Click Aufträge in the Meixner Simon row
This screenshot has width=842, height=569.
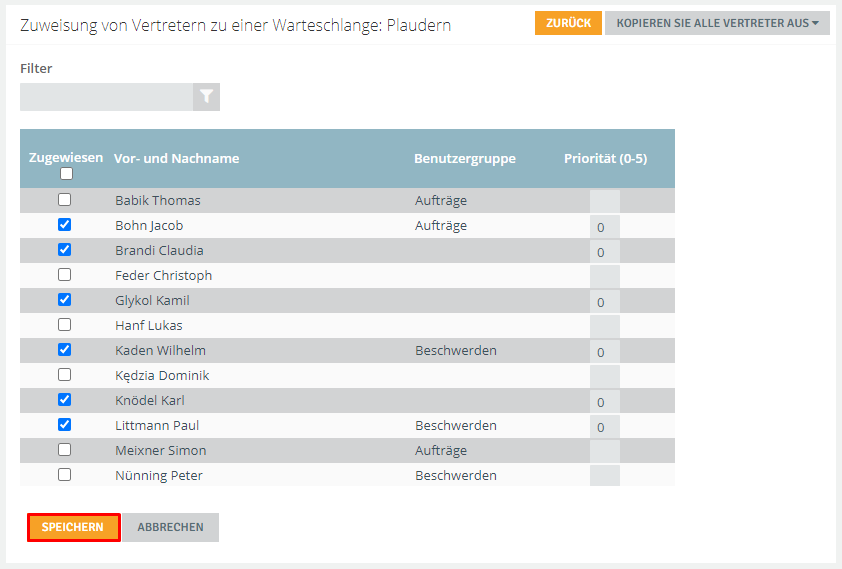click(441, 451)
